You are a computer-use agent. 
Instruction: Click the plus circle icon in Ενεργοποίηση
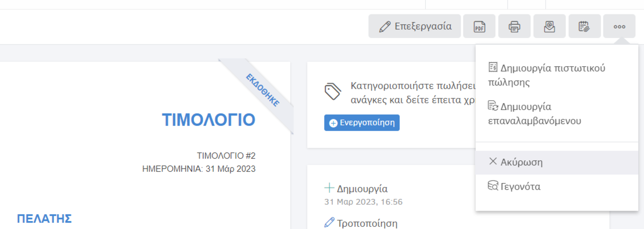(x=333, y=123)
